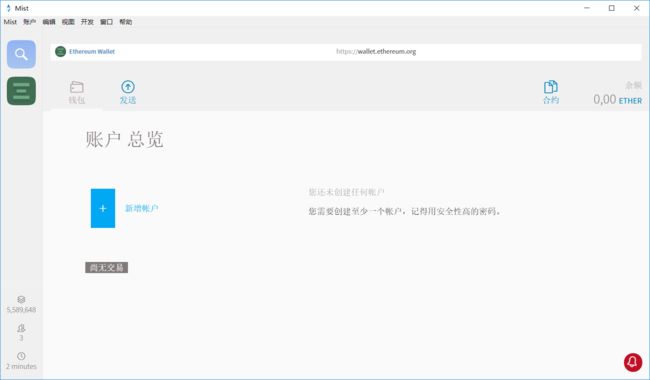Viewport: 650px width, 380px height.
Task: Click the round Ethereum logo in address bar
Action: coord(61,51)
